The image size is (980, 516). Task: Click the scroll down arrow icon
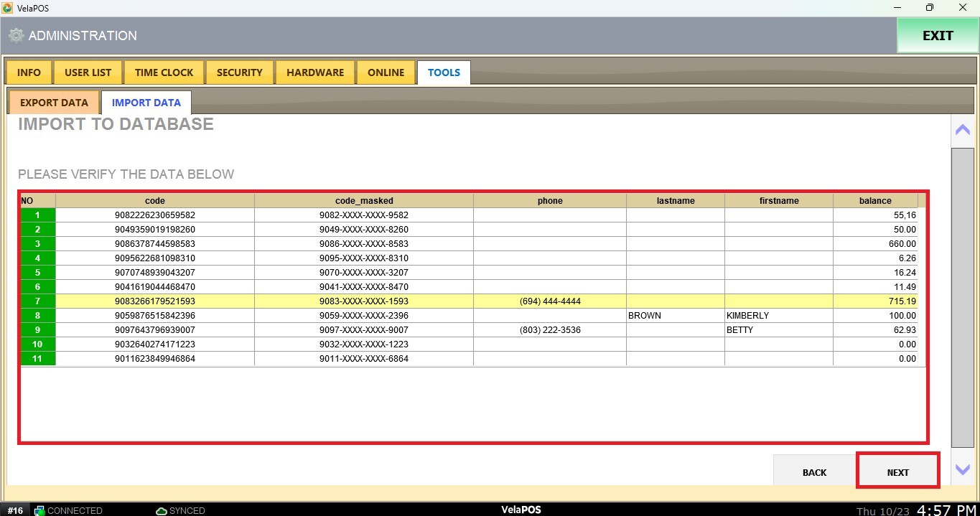point(962,469)
